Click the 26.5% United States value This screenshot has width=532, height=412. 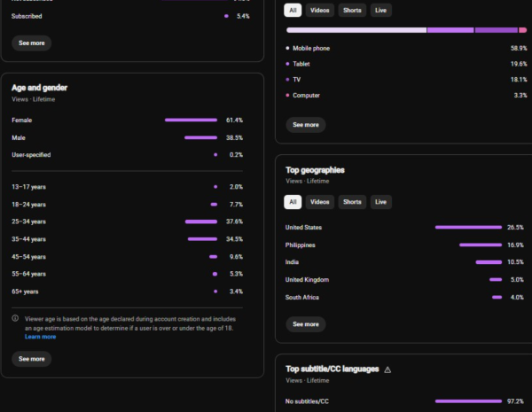point(515,227)
